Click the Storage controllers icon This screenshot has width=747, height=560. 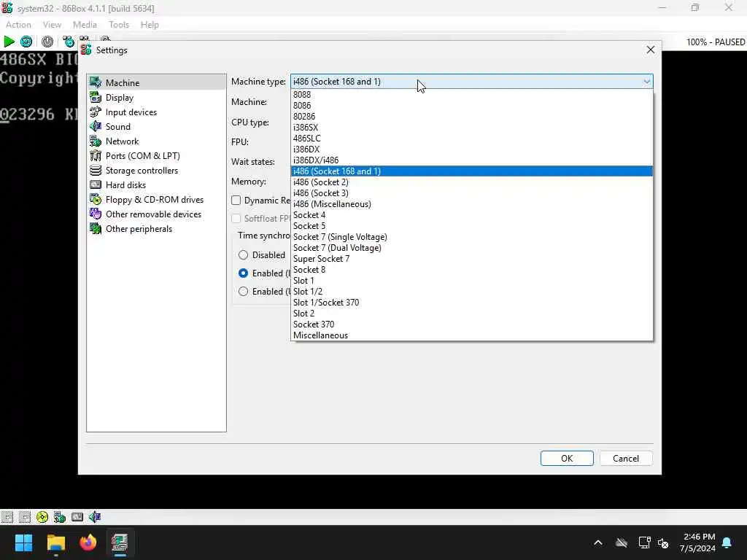click(x=96, y=170)
